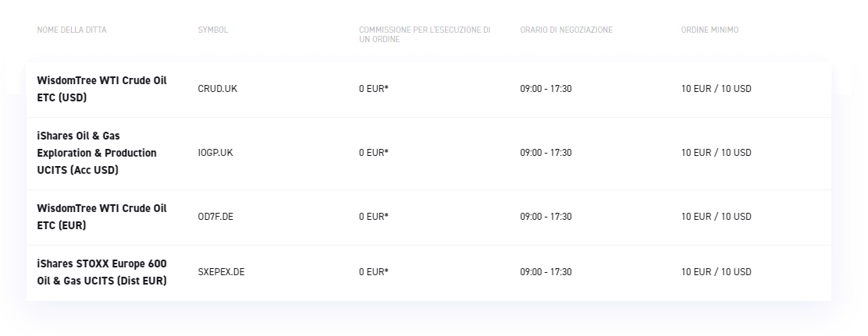Select the OD7F.DE symbol

click(x=215, y=218)
